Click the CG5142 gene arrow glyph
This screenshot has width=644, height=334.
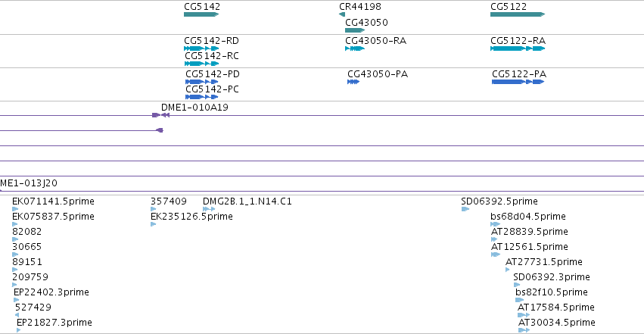coord(201,14)
